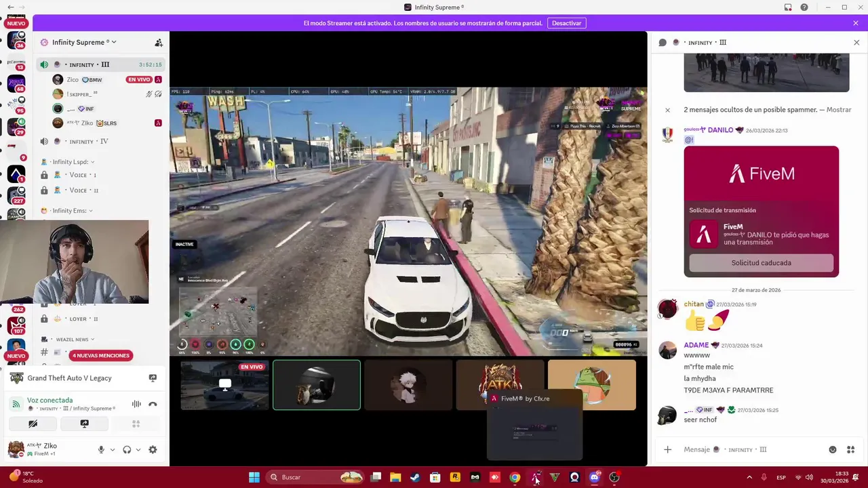Click the add attachment plus icon

667,449
